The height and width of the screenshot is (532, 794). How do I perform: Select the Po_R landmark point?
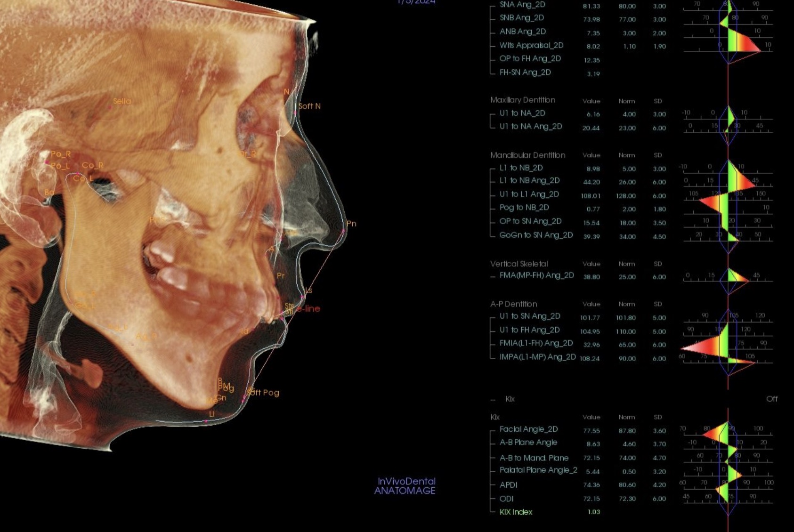point(48,161)
